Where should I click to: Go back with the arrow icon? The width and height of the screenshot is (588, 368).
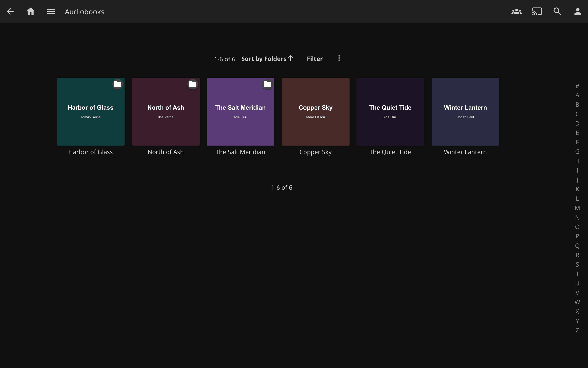click(10, 11)
